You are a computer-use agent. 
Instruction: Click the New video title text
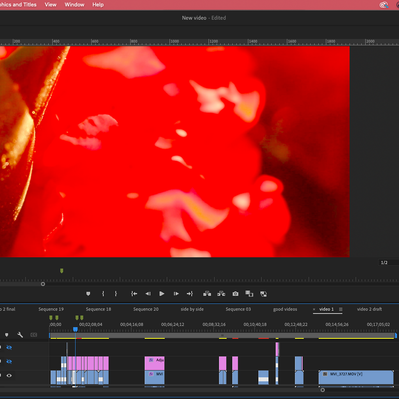pos(194,18)
